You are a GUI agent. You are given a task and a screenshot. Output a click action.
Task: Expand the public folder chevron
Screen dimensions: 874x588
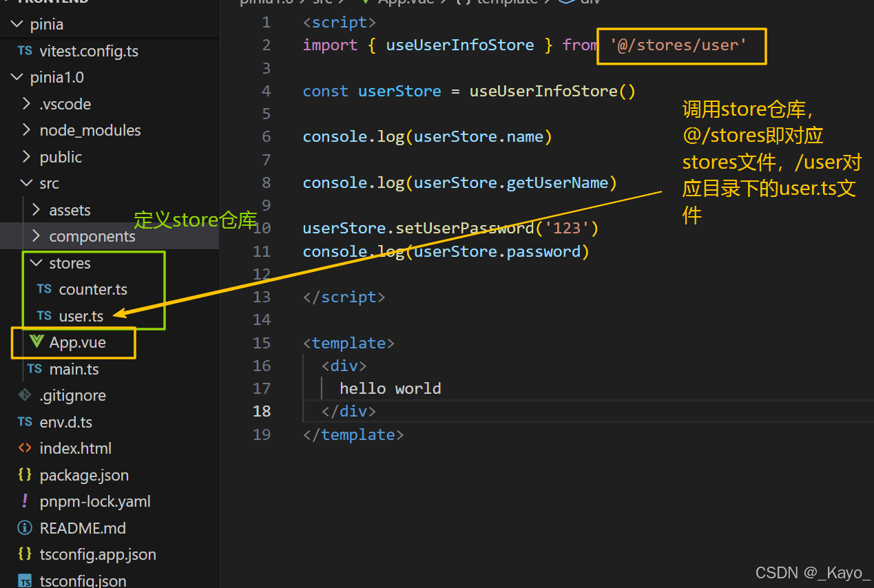27,157
